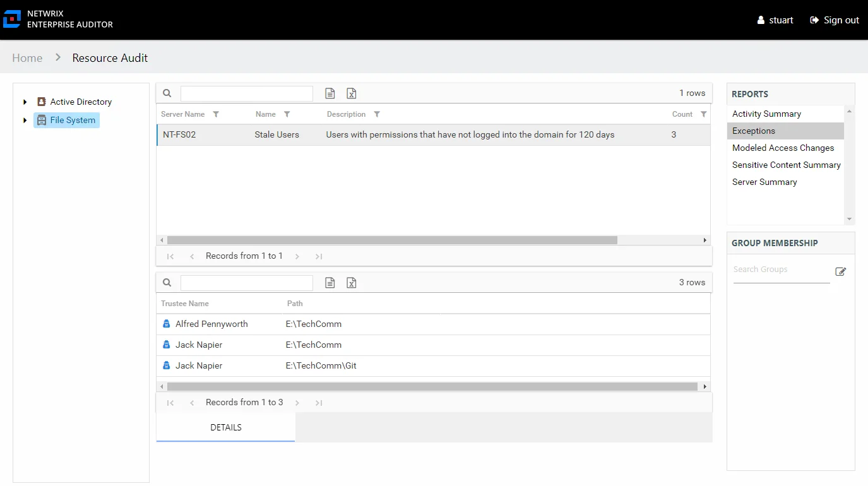Go to next page of upper table
868x486 pixels.
[297, 256]
